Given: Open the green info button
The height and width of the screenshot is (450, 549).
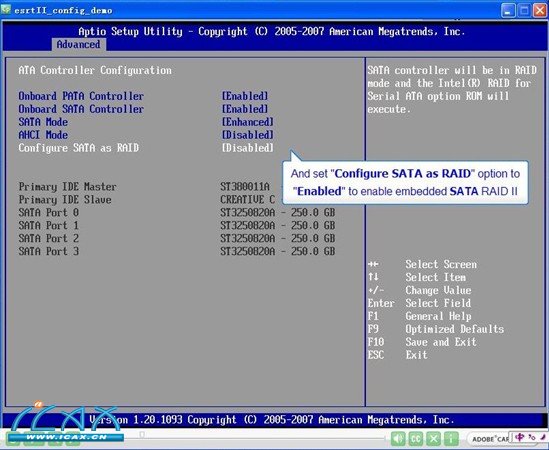Looking at the screenshot, I should 451,438.
